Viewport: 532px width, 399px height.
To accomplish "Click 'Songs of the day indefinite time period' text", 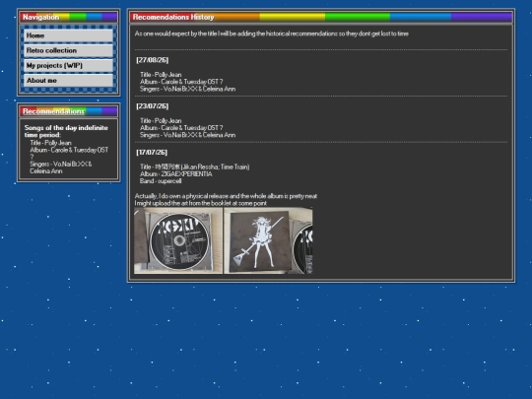I will [66, 131].
